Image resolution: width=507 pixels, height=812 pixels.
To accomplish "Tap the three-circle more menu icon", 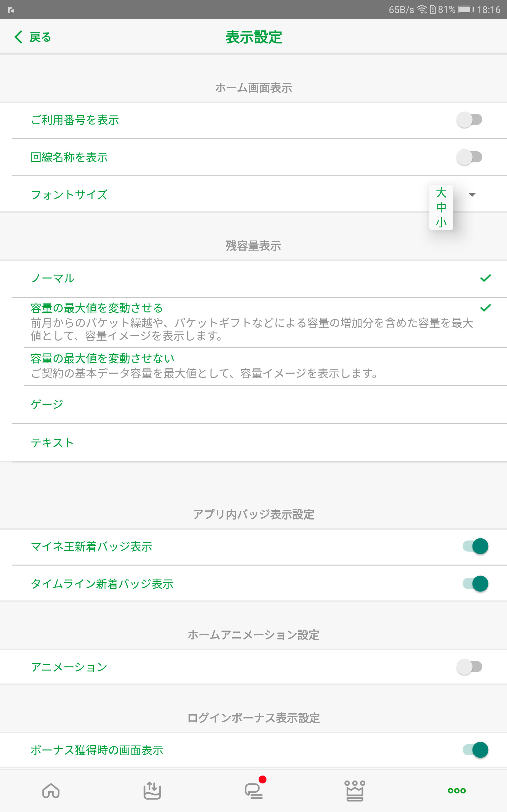I will (456, 790).
